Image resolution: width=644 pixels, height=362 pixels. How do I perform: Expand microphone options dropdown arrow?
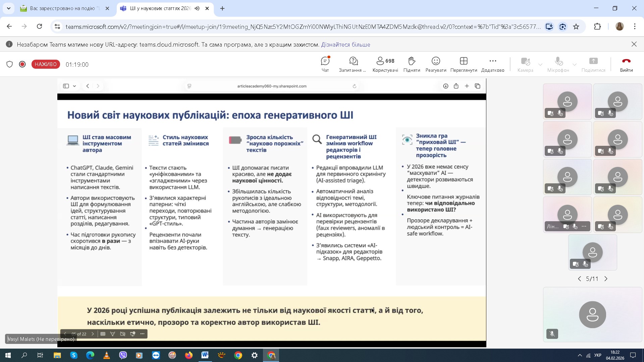click(x=574, y=64)
